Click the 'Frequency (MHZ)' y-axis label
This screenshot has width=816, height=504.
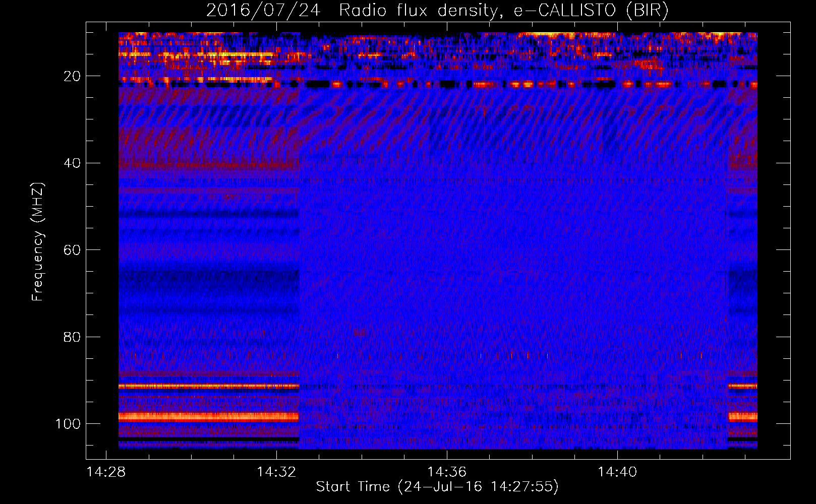(38, 241)
